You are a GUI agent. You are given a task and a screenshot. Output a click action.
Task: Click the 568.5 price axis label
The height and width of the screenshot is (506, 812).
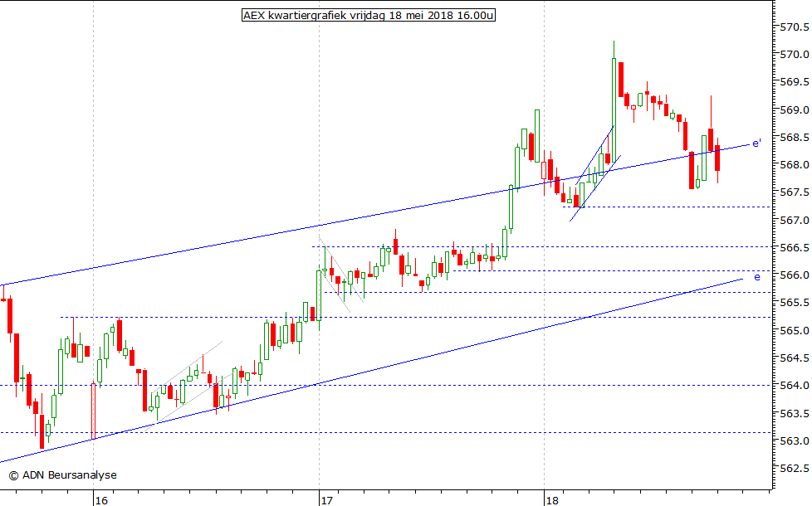795,137
